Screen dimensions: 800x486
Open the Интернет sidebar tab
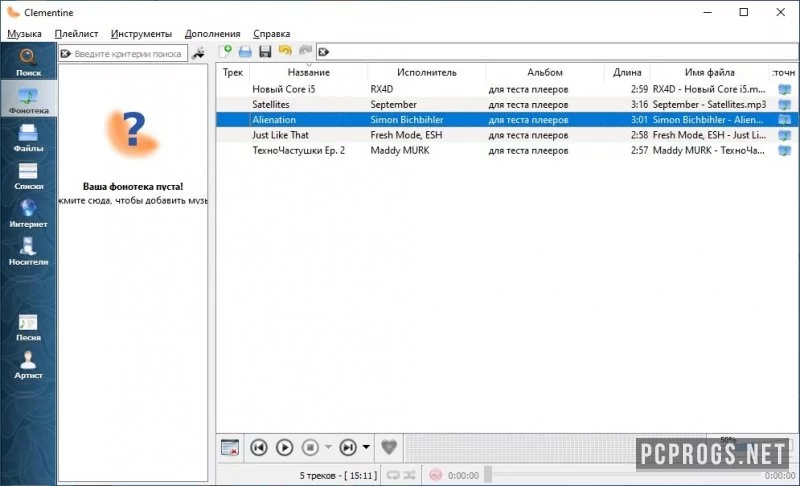click(x=28, y=213)
